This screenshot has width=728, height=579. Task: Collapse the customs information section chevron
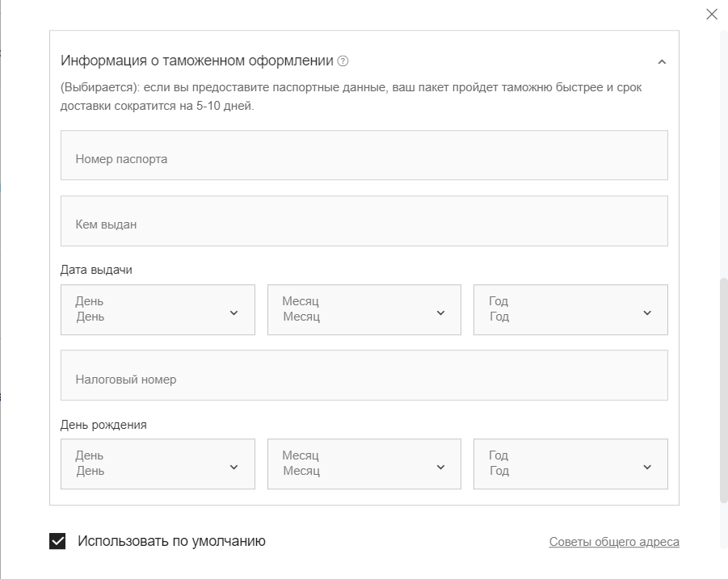coord(662,61)
